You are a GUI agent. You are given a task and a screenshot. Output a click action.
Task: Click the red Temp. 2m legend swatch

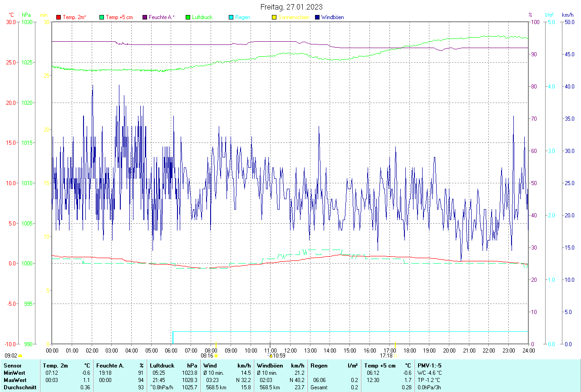(x=59, y=17)
